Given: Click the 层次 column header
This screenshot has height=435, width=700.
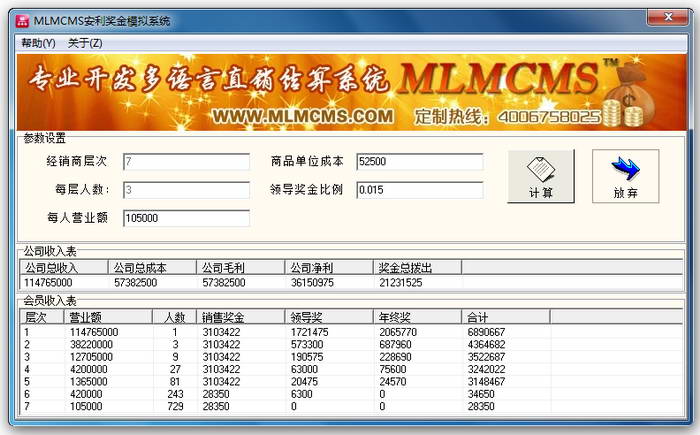Looking at the screenshot, I should [x=42, y=317].
